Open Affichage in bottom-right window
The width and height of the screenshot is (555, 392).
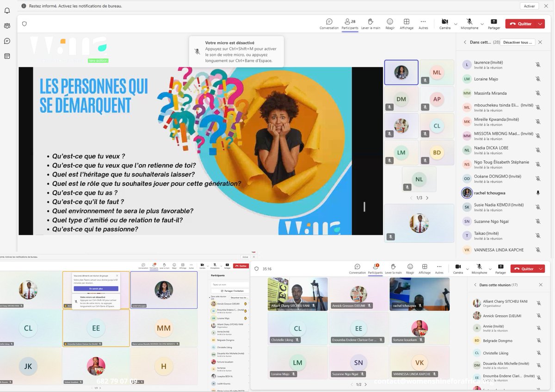coord(425,269)
